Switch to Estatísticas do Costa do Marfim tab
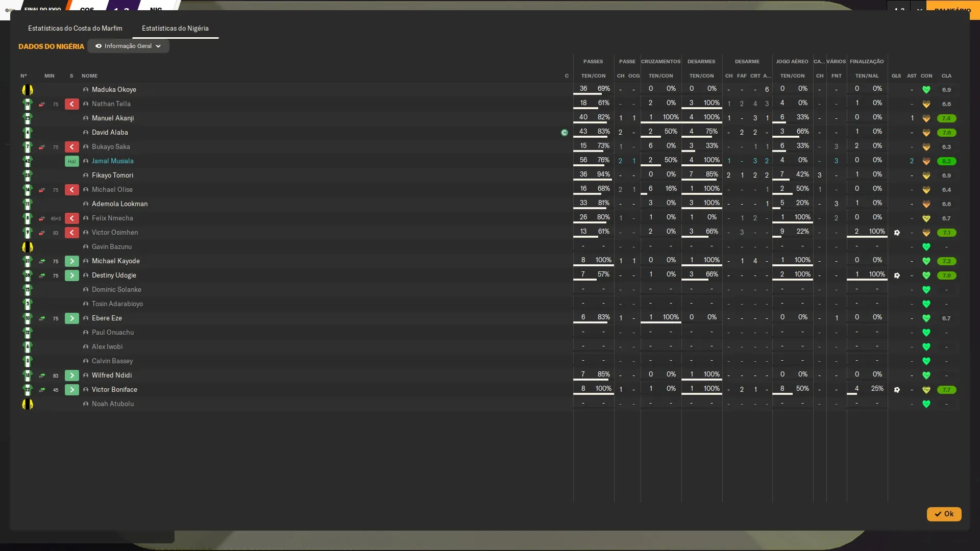The image size is (980, 551). coord(75,28)
